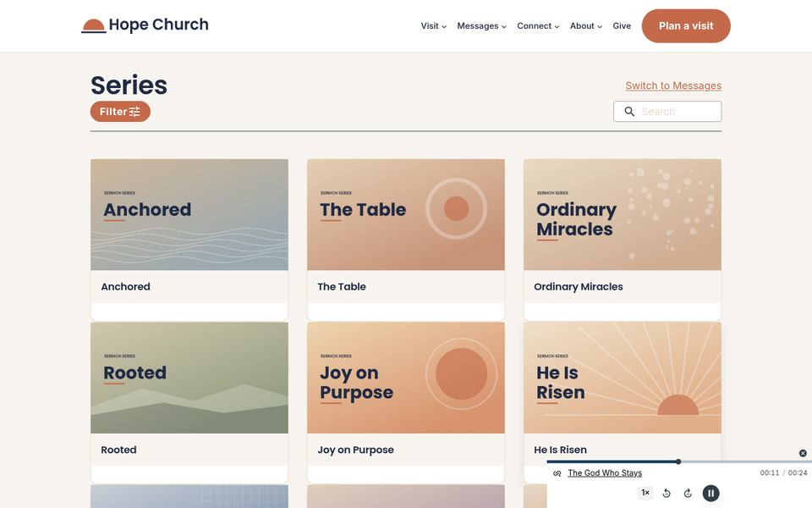Click the Joy on Purpose title below image
812x508 pixels.
[x=356, y=450]
